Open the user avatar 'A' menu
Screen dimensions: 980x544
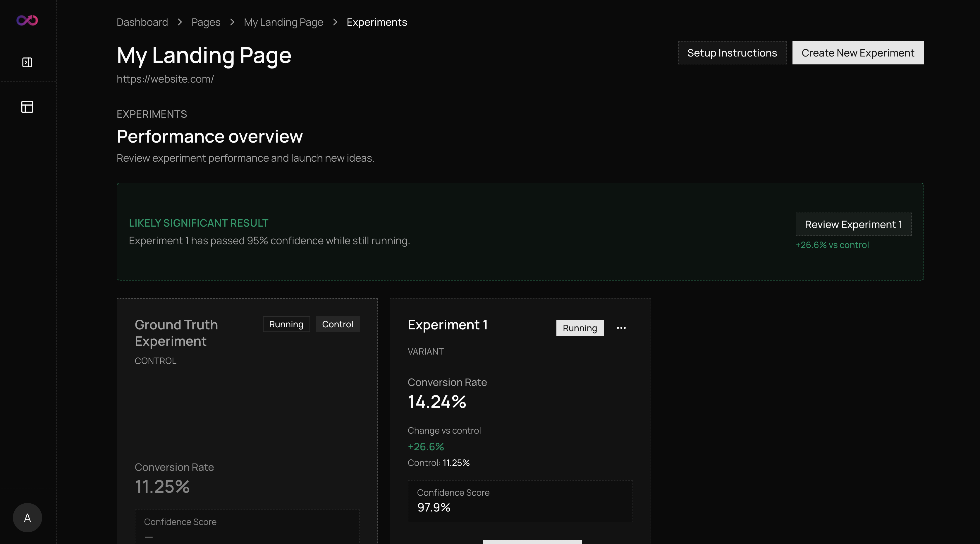coord(27,517)
